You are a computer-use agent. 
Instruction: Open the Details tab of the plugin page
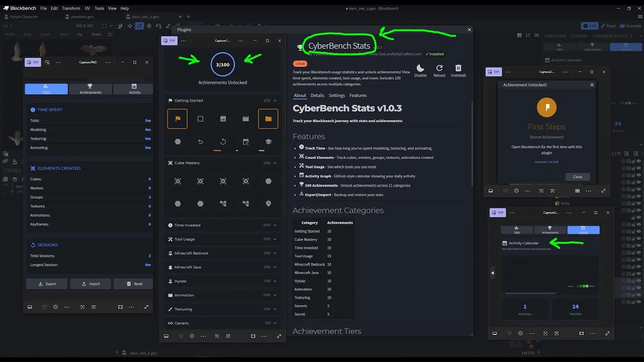coord(317,95)
